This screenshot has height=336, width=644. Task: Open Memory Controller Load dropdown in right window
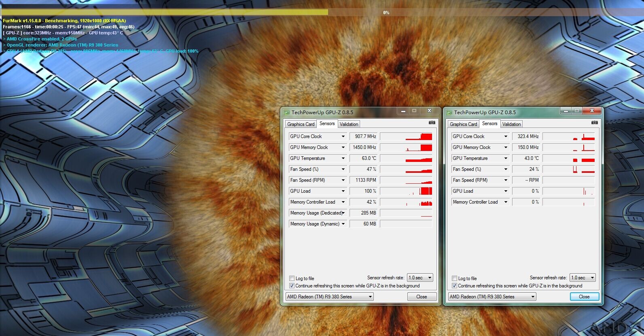pyautogui.click(x=506, y=202)
